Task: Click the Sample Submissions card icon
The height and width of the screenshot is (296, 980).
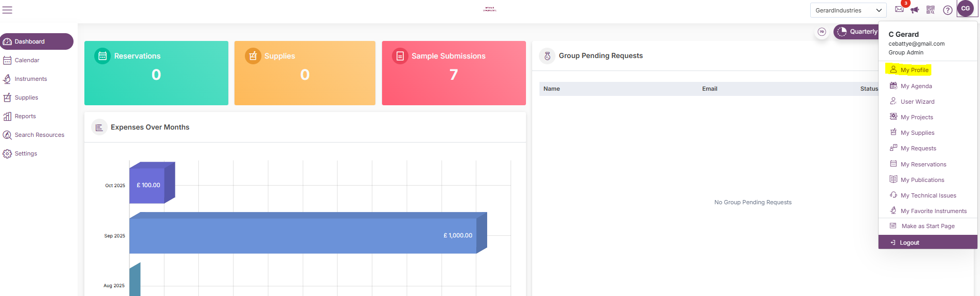Action: (400, 56)
